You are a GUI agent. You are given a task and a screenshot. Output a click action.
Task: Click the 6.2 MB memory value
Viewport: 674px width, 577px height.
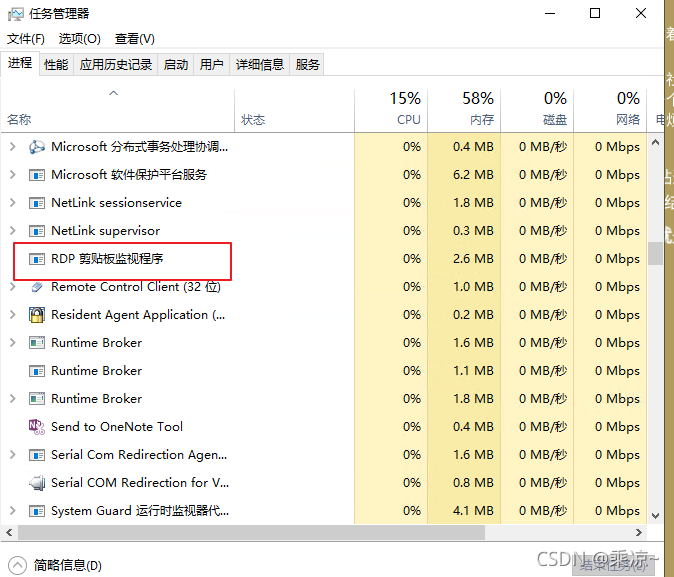pos(473,175)
